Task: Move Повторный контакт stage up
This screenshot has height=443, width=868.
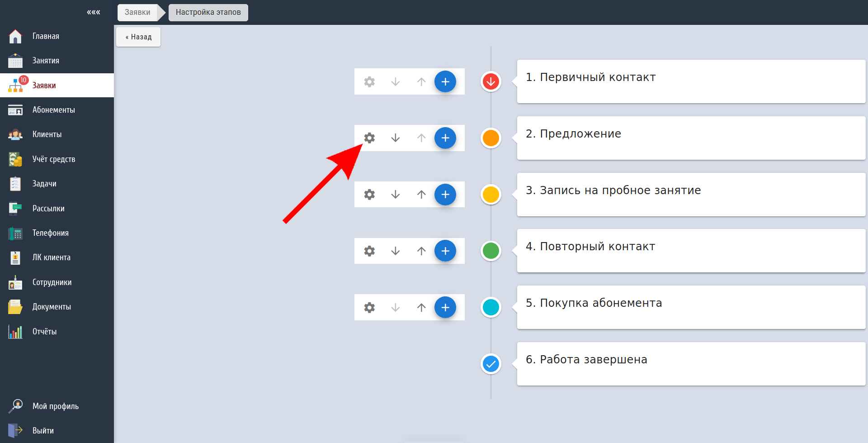Action: (x=421, y=251)
